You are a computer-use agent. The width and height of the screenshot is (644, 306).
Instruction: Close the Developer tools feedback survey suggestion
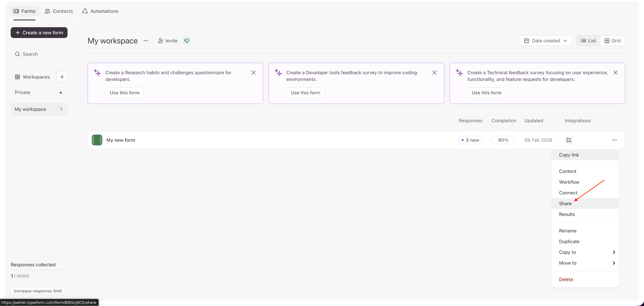tap(434, 73)
